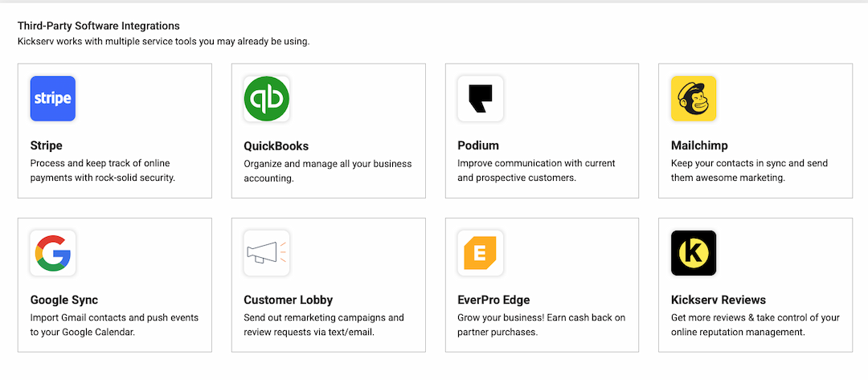Open the Stripe integration title
The width and height of the screenshot is (868, 380).
[47, 145]
